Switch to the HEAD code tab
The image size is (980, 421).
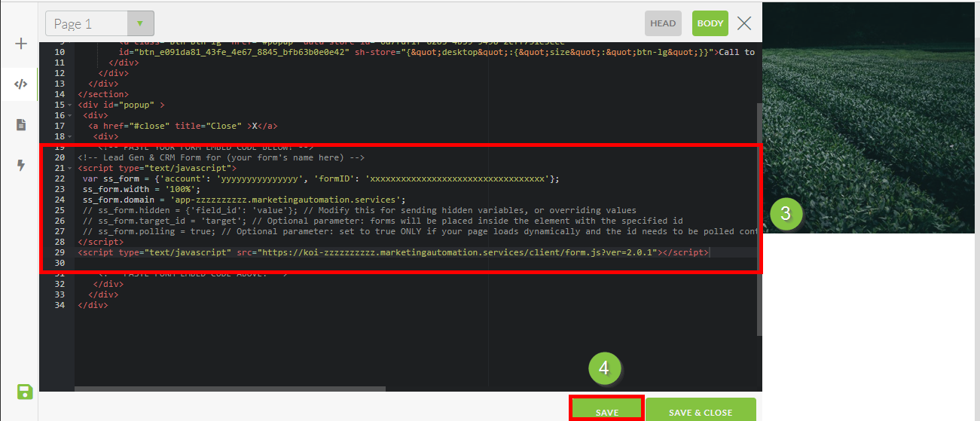pos(663,23)
